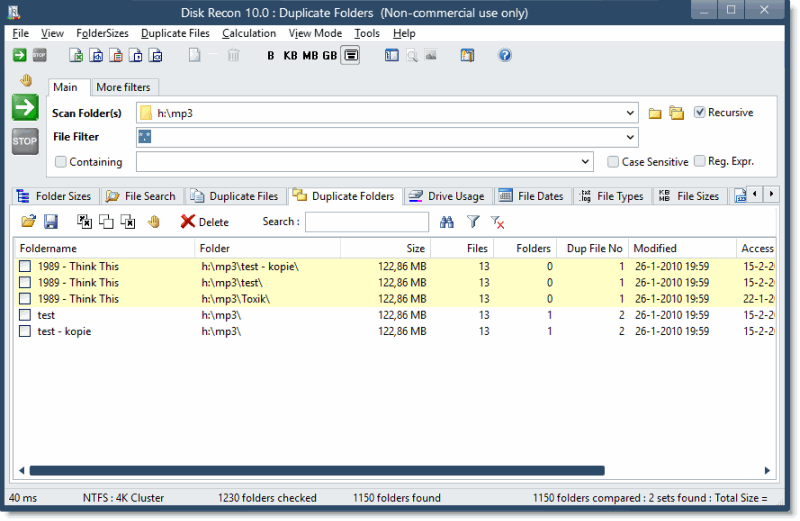Open the Duplicate Files menu

[175, 33]
